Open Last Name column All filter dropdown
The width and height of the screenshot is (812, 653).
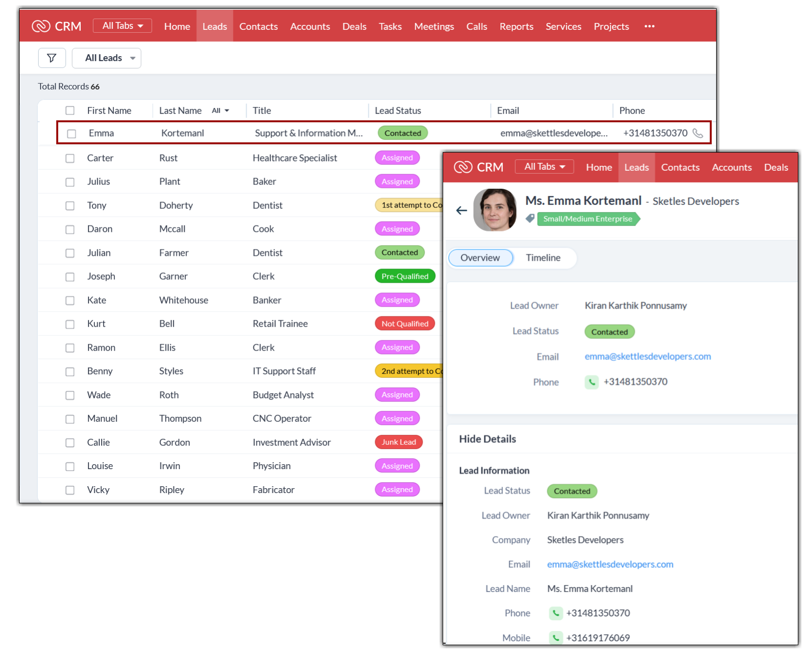[x=221, y=111]
